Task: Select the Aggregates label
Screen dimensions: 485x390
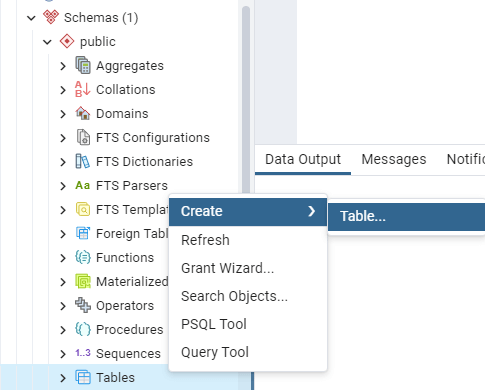Action: pyautogui.click(x=130, y=66)
